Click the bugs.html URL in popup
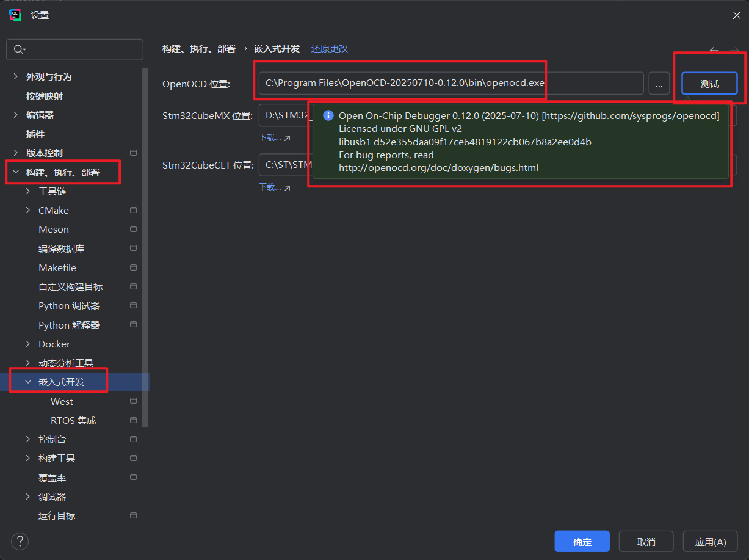The image size is (749, 560). [x=438, y=167]
